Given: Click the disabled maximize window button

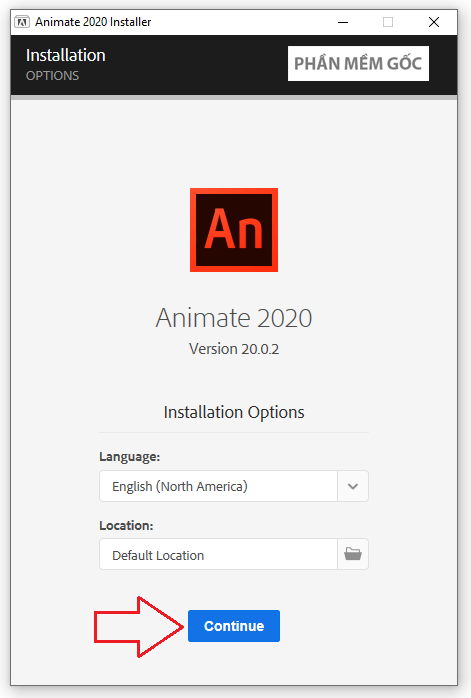Looking at the screenshot, I should 388,22.
